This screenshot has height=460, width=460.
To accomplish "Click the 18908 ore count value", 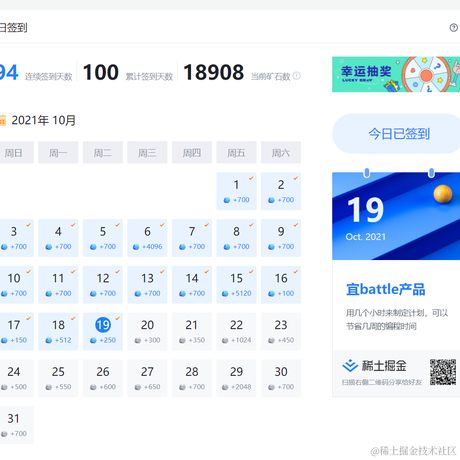I will (x=214, y=72).
